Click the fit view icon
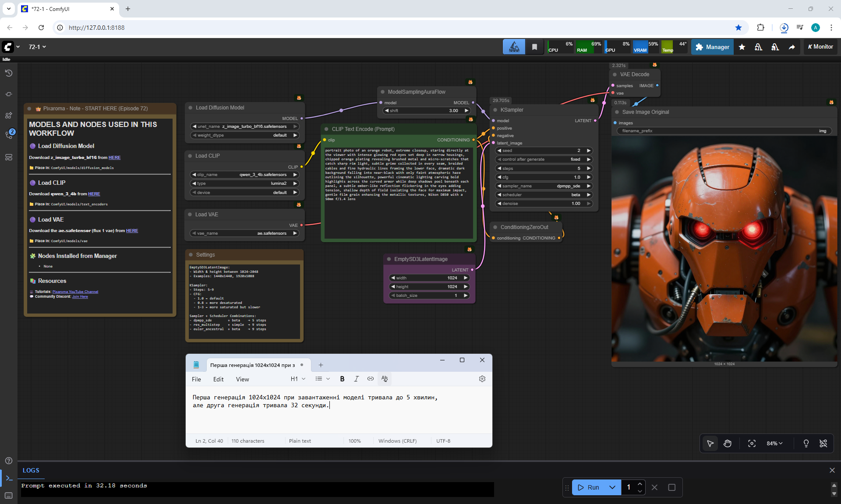Image resolution: width=841 pixels, height=504 pixels. click(752, 444)
